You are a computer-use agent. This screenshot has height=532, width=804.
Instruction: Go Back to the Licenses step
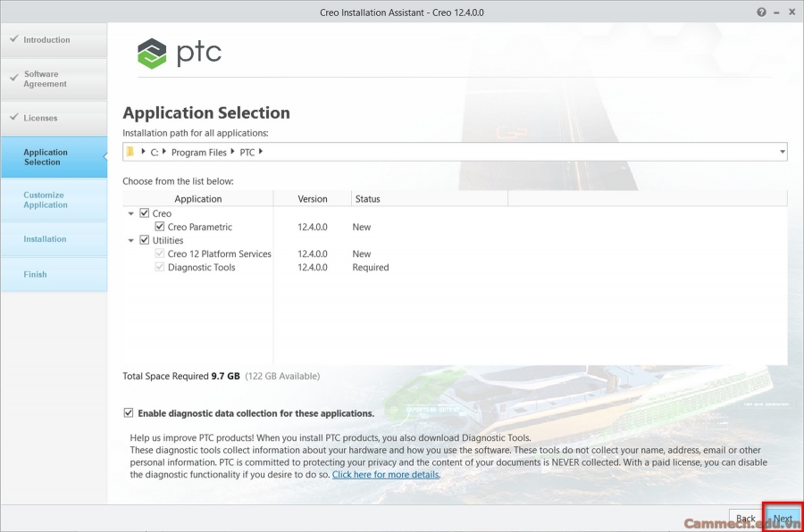coord(745,518)
